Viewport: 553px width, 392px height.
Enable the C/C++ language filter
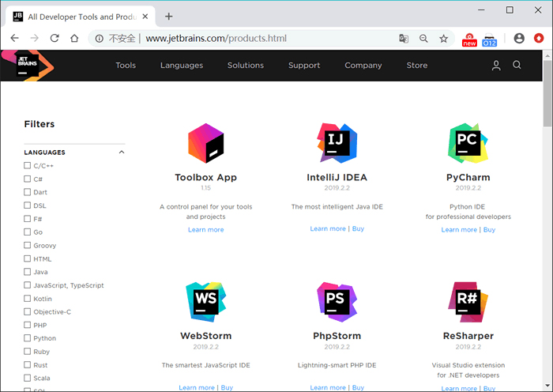tap(28, 166)
